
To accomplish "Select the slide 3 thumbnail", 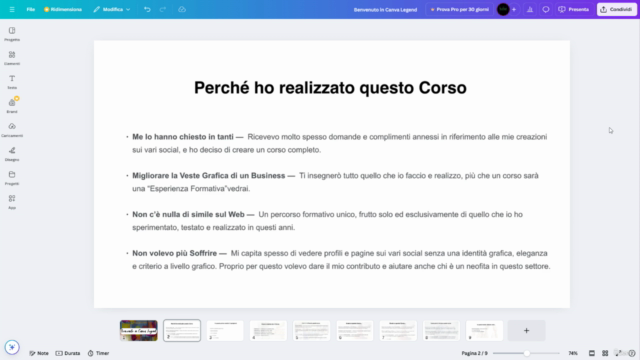I will 225,331.
